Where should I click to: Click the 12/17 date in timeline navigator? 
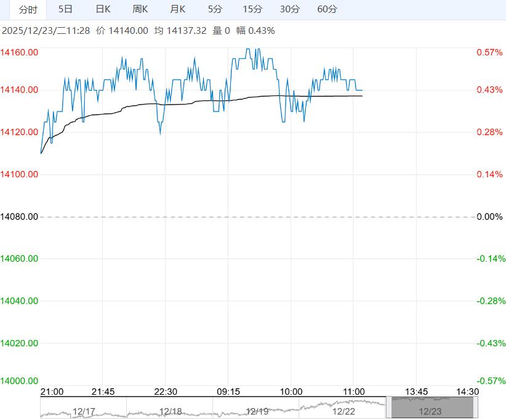(x=84, y=411)
